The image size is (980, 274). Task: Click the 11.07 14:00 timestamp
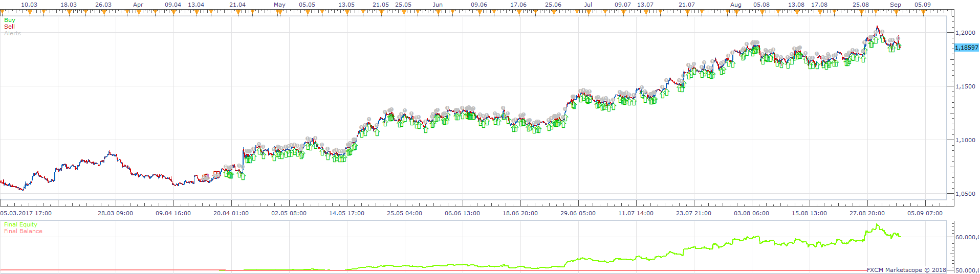pyautogui.click(x=636, y=213)
